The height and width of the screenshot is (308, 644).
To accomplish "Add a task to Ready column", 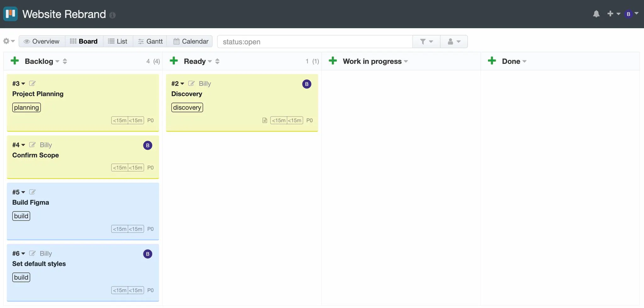I will pos(174,61).
